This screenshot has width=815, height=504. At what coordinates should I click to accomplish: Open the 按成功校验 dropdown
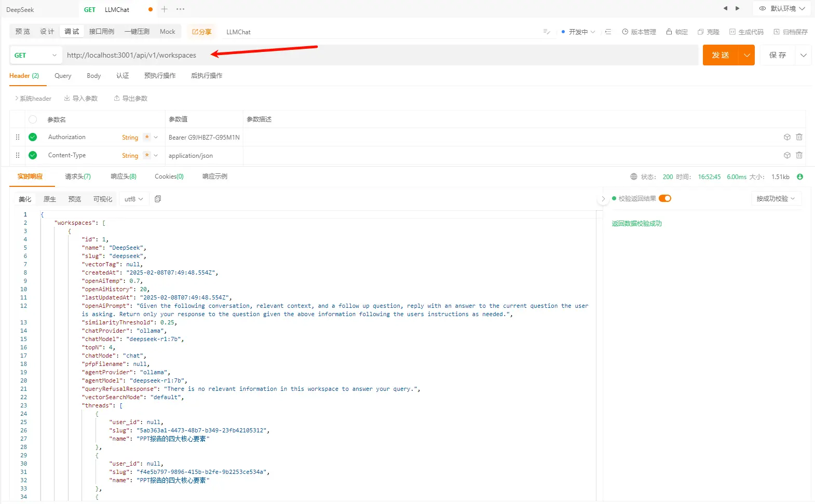(776, 199)
